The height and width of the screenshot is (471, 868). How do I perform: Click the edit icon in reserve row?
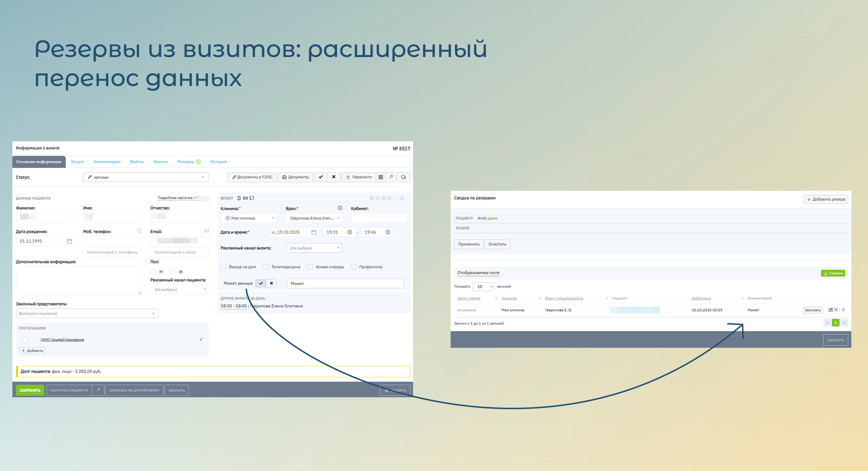coord(830,310)
